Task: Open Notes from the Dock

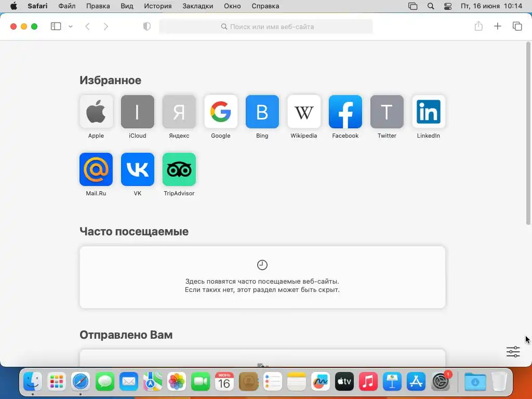Action: coord(297,382)
